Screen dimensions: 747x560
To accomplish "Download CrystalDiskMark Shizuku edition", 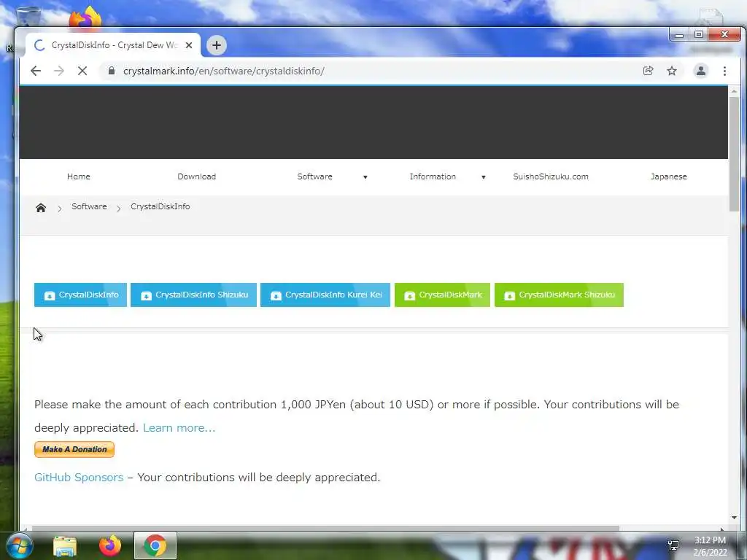I will tap(559, 295).
